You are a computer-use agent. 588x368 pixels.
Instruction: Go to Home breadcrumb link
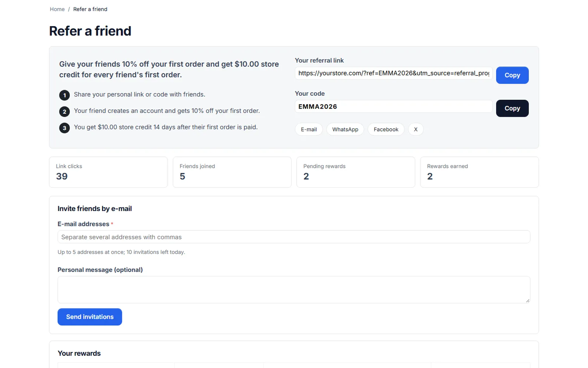[x=57, y=9]
